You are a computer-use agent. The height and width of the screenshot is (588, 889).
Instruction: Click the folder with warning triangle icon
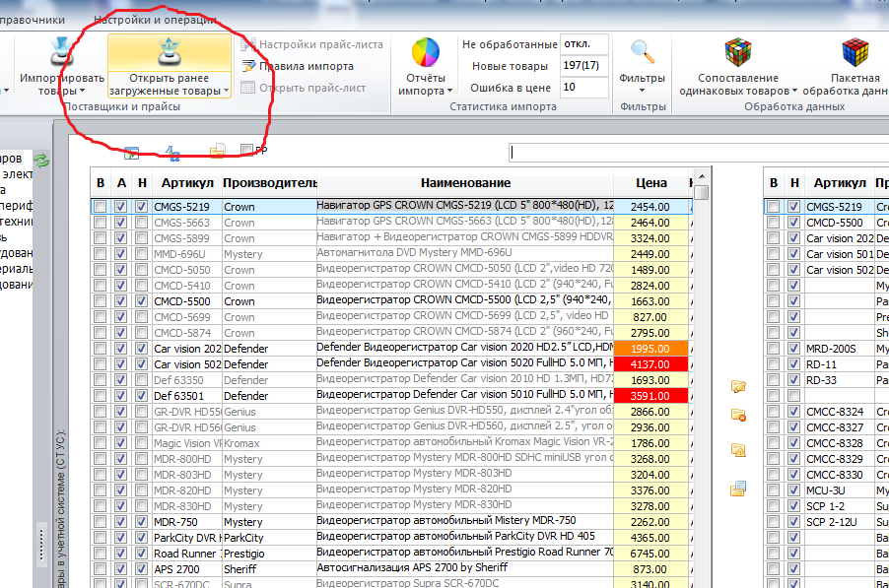[x=738, y=450]
